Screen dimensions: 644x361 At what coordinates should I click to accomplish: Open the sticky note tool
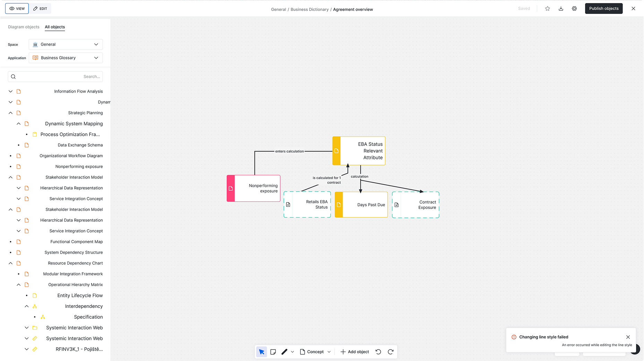pyautogui.click(x=273, y=352)
